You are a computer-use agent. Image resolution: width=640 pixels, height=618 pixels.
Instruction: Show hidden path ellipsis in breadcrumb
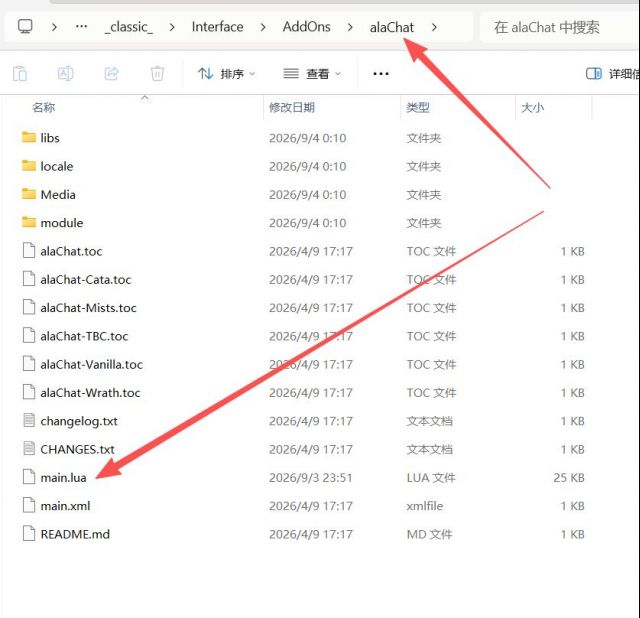click(81, 27)
